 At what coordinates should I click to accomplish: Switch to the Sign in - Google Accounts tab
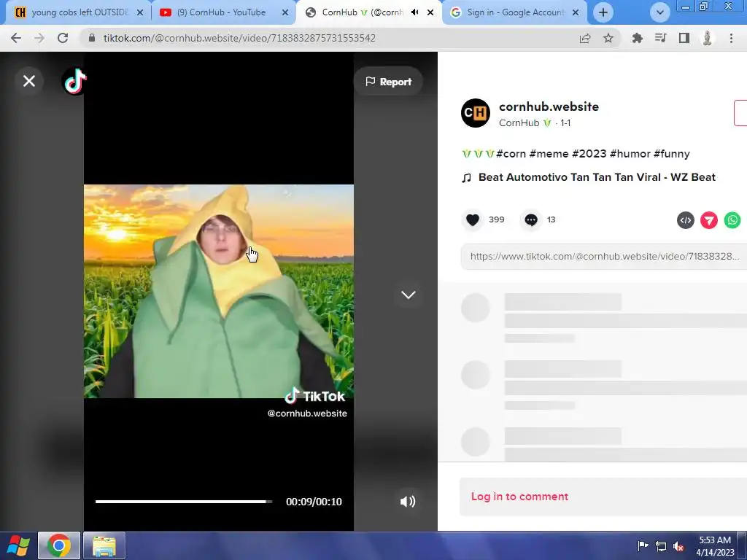516,12
